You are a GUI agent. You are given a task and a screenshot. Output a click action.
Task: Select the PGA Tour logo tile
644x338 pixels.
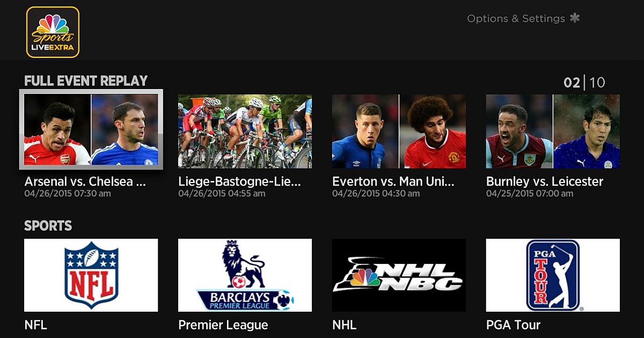553,275
